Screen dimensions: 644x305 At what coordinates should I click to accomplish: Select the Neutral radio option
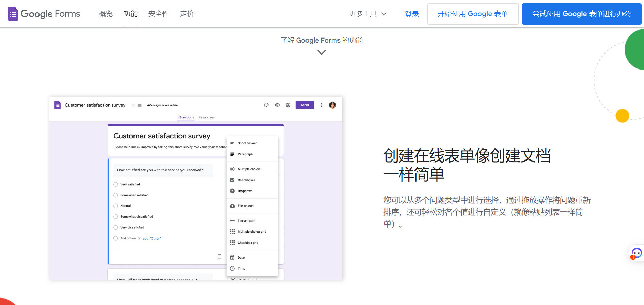[116, 206]
